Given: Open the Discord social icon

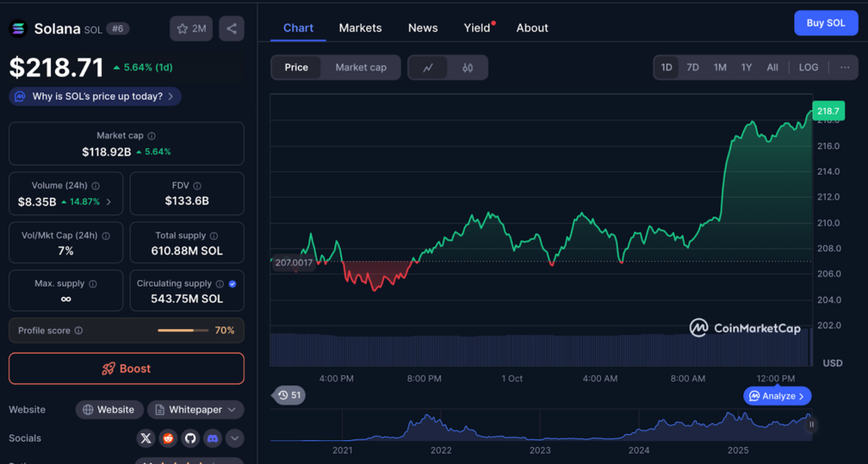Looking at the screenshot, I should pos(213,439).
